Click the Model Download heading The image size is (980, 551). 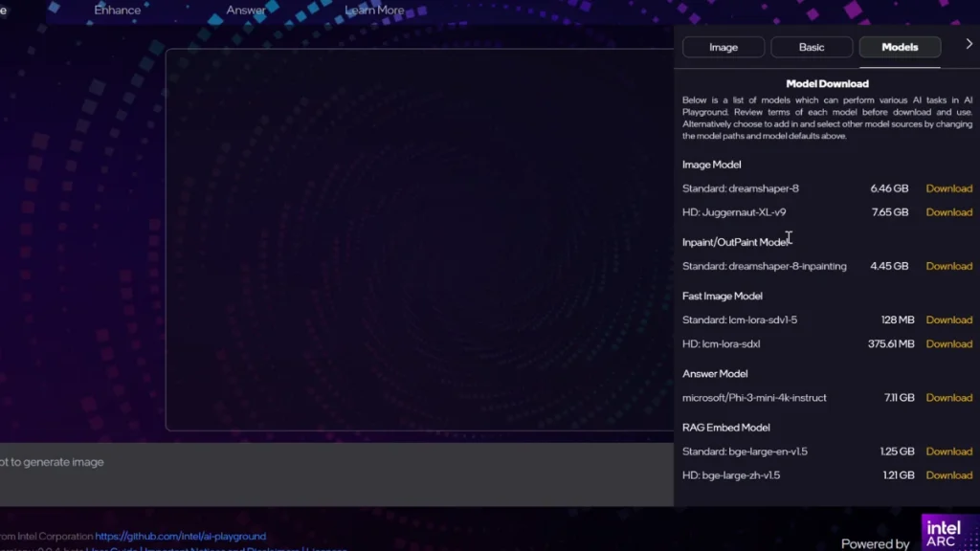(827, 84)
